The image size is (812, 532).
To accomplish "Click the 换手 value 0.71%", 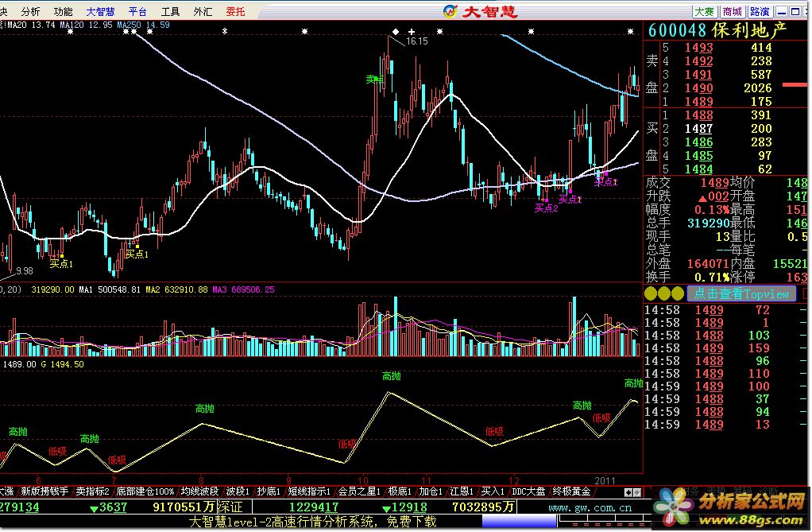I will (712, 278).
